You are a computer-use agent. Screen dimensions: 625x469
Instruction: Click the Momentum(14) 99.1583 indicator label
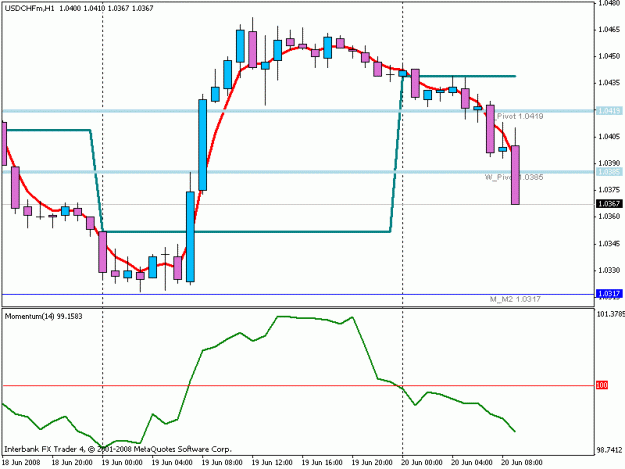click(43, 316)
